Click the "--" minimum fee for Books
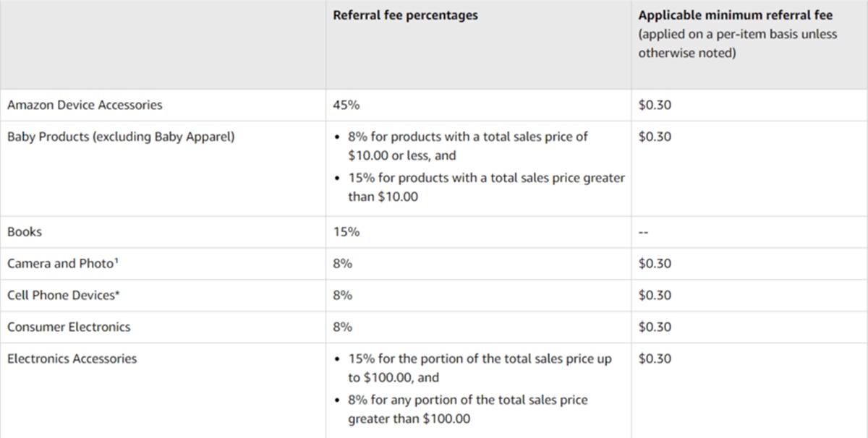868x438 pixels. pos(643,232)
